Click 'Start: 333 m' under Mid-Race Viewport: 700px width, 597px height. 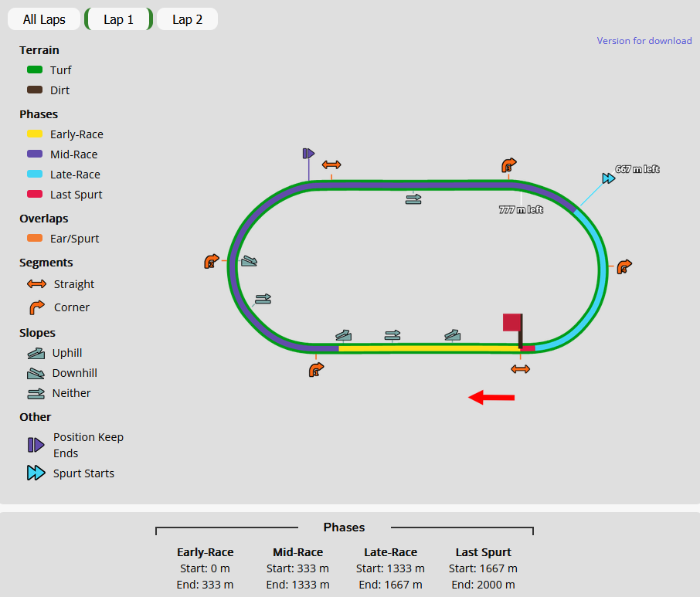297,568
